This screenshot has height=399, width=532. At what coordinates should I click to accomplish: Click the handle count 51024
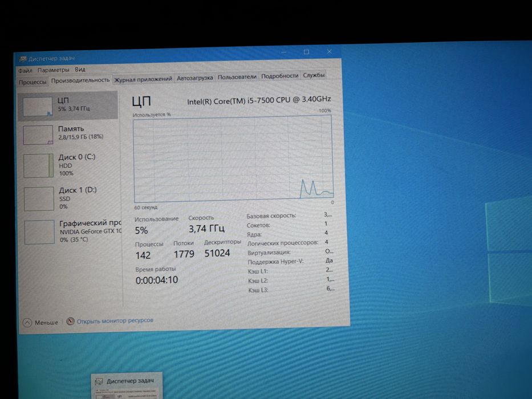(217, 254)
